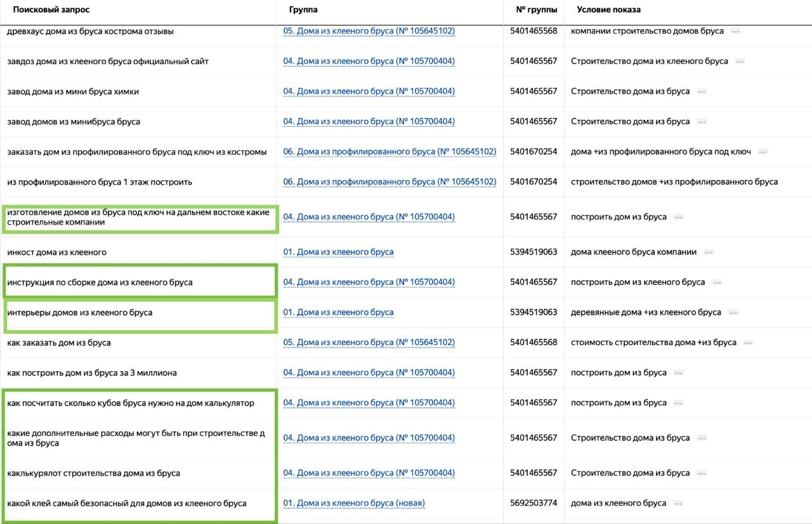Click Поисковый запрос column header
Screen dimensions: 812x524
click(51, 10)
